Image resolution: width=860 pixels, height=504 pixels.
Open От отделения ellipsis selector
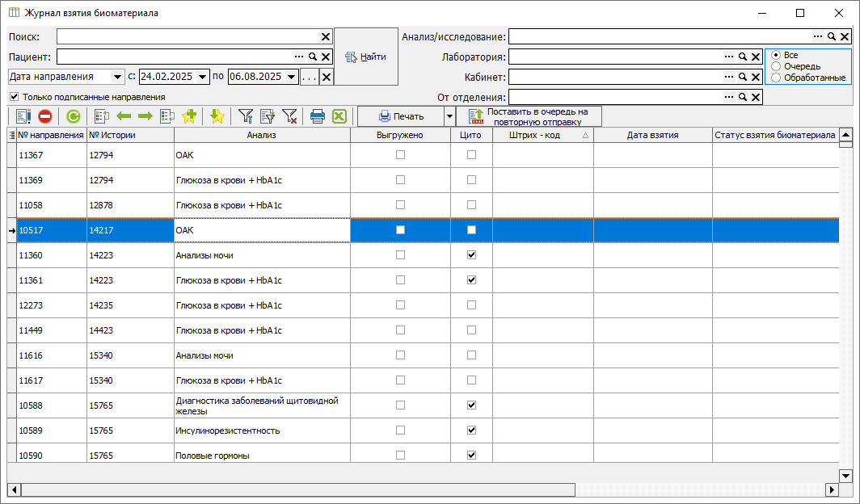[x=729, y=97]
